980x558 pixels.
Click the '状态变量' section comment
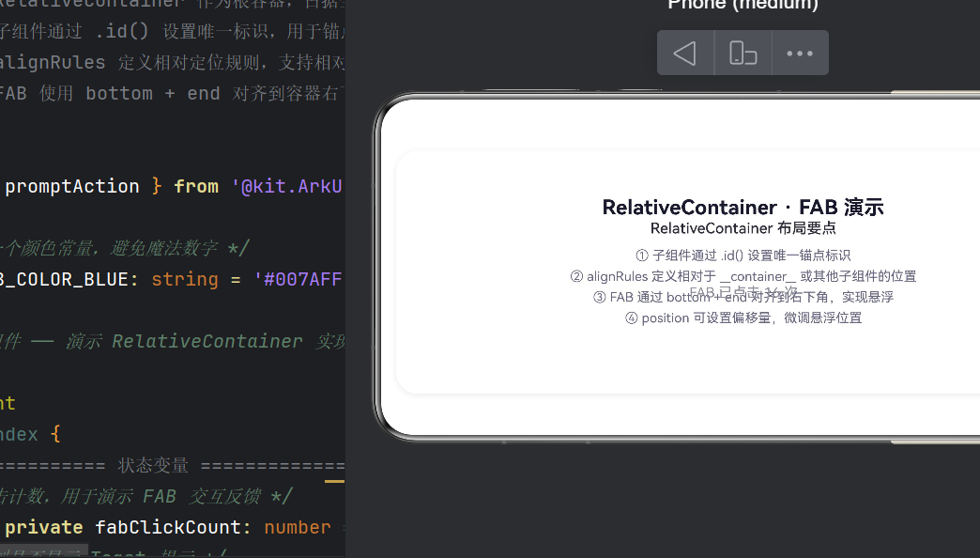[x=153, y=465]
